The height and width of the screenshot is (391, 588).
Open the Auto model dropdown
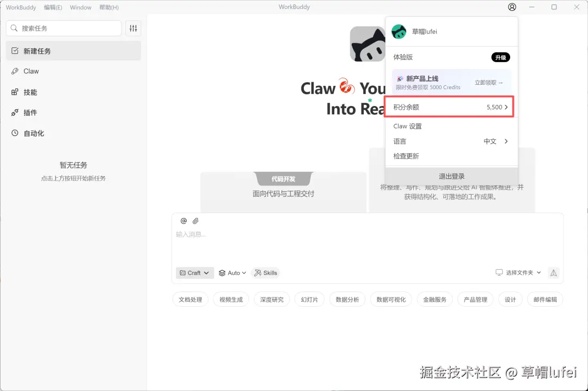point(232,273)
